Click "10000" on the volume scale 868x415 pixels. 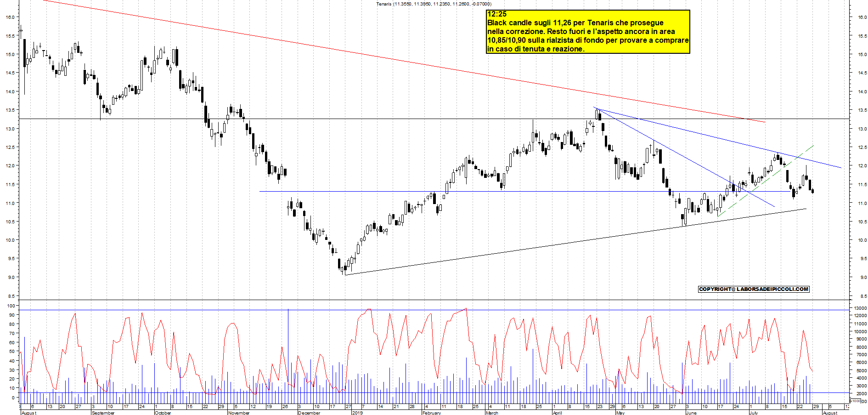[x=860, y=331]
